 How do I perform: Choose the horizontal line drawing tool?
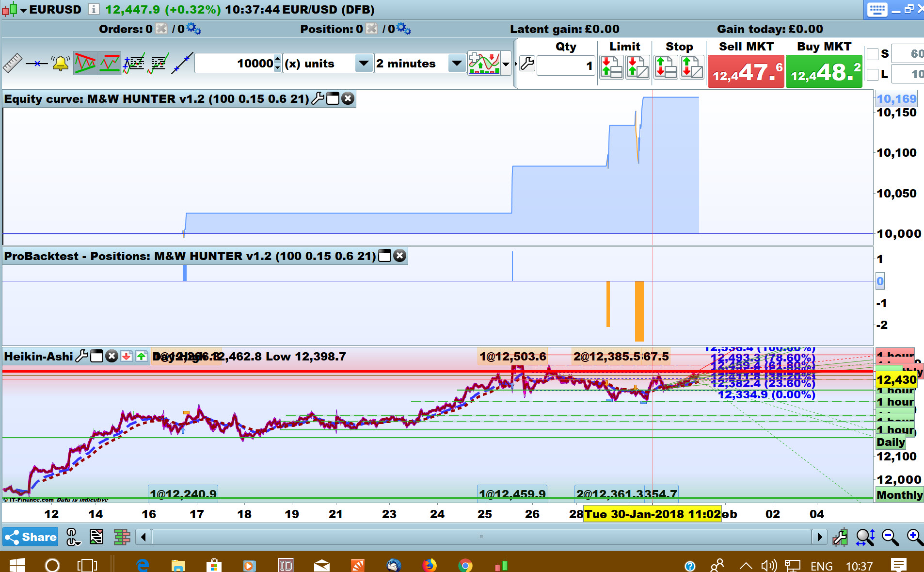(x=37, y=64)
